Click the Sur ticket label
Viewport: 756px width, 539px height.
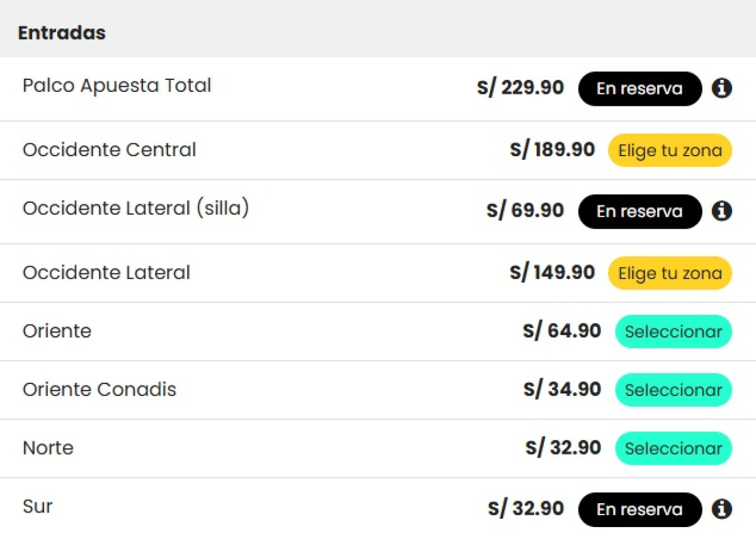[x=37, y=506]
